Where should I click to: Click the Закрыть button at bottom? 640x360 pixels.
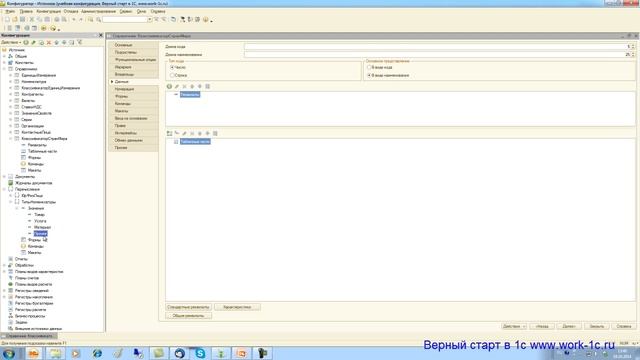[597, 327]
